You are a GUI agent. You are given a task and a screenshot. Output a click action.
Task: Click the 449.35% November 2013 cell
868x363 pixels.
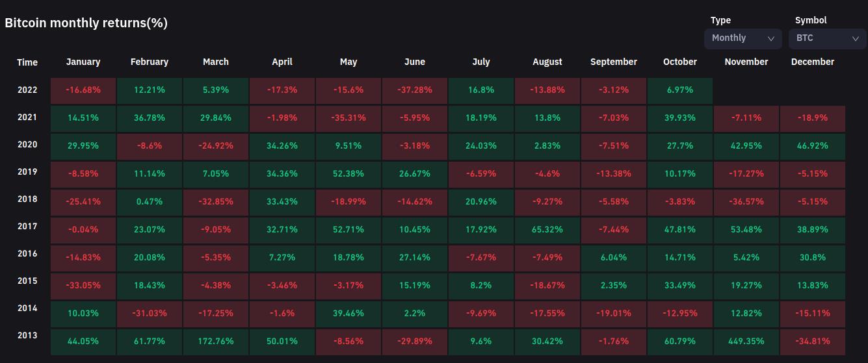point(746,341)
